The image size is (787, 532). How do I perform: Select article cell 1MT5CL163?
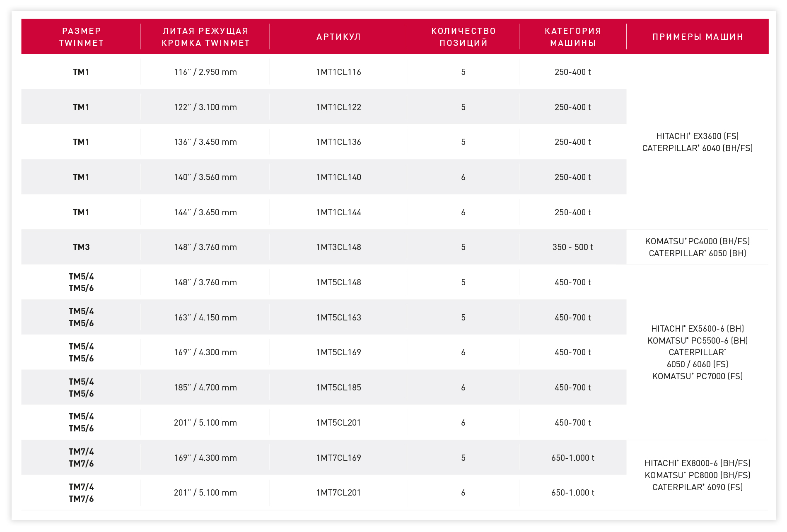point(338,318)
